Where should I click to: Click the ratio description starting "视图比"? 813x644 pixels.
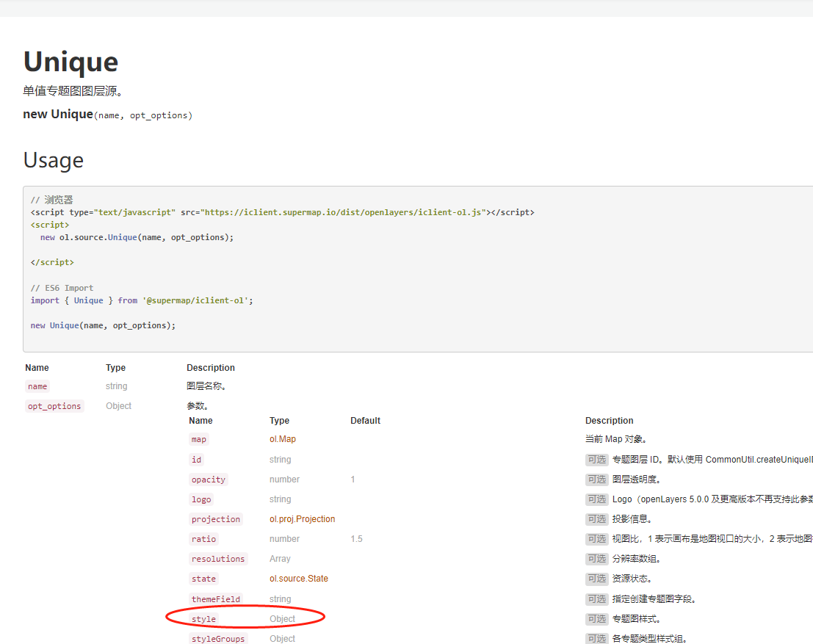point(712,539)
